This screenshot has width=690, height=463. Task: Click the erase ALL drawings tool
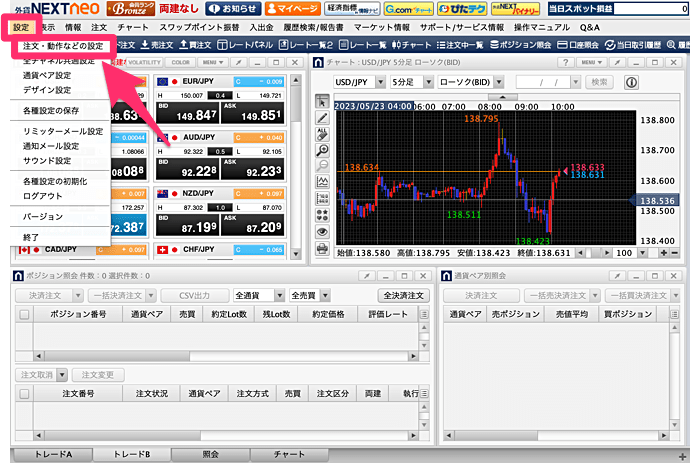tap(322, 134)
